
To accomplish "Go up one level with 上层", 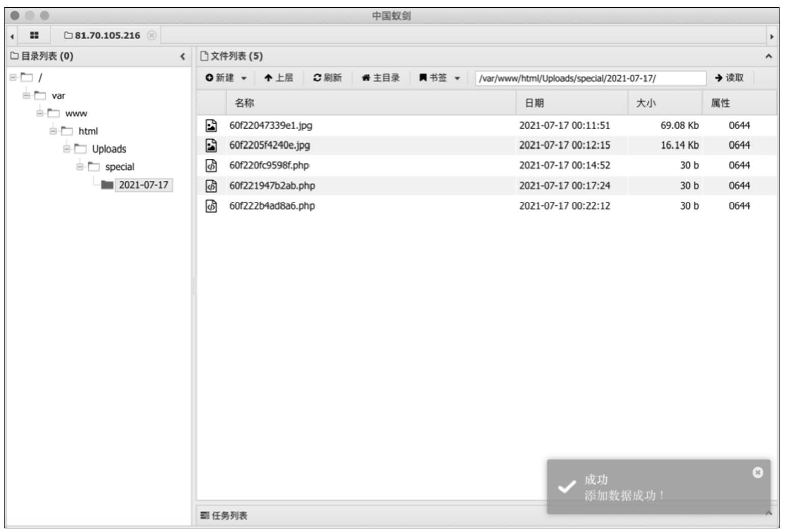I will (278, 78).
